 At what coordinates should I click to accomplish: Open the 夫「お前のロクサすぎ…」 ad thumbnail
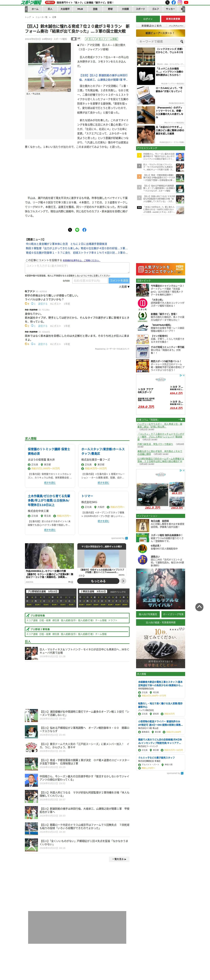tap(146, 135)
